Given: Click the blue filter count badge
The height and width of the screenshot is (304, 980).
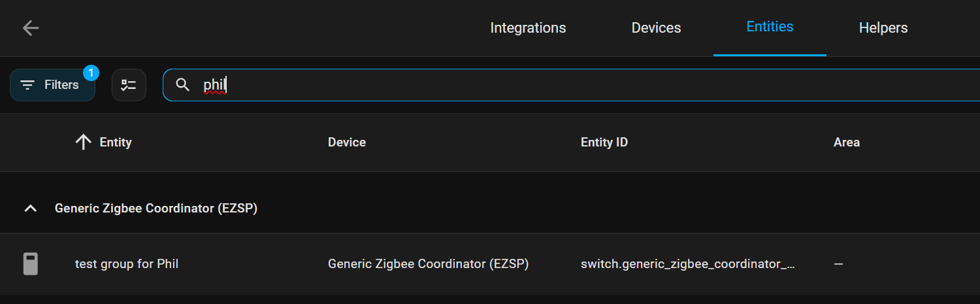Looking at the screenshot, I should coord(91,72).
